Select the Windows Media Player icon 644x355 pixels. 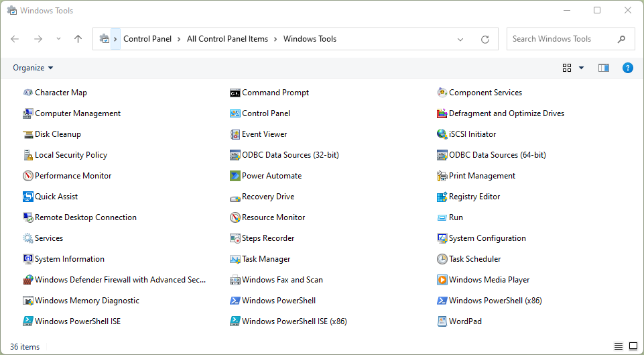click(x=442, y=280)
